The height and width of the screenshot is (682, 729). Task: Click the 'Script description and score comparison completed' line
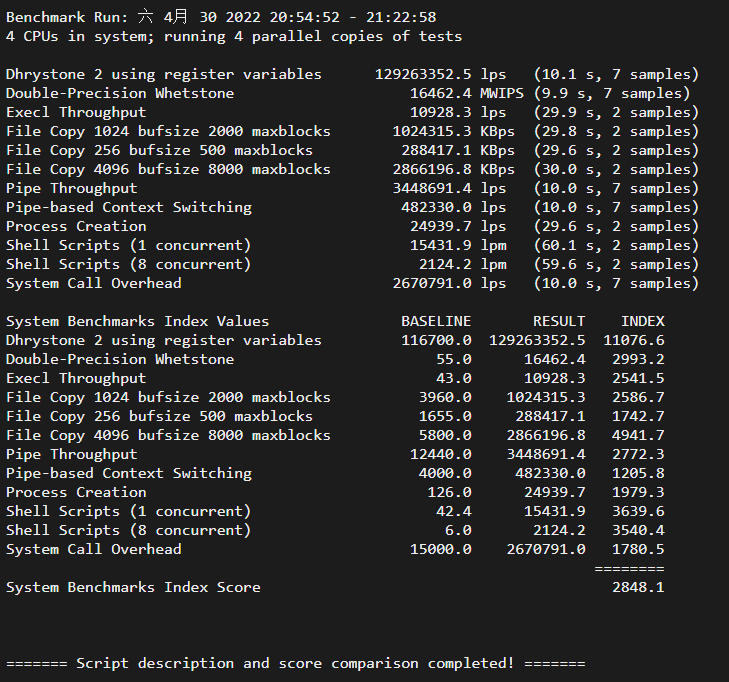(x=295, y=663)
